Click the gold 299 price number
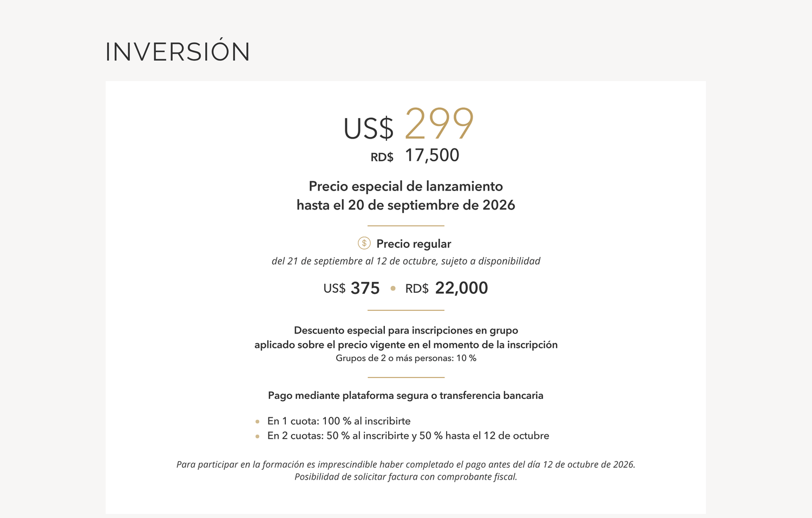Viewport: 812px width, 518px height. coord(439,124)
